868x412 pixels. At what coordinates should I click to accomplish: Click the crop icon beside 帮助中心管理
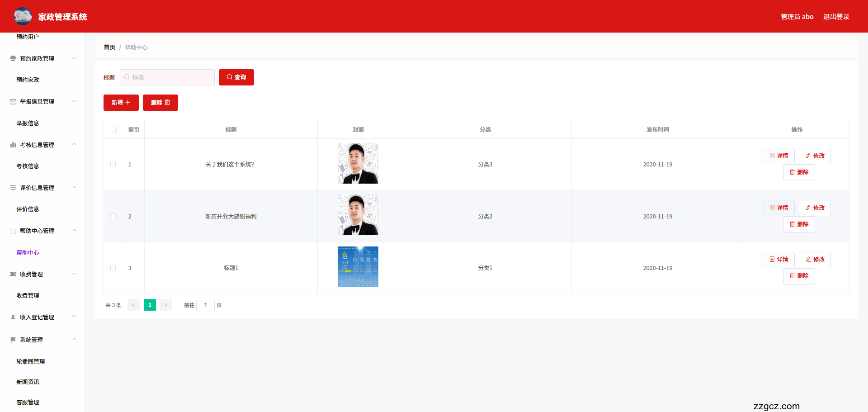click(13, 231)
